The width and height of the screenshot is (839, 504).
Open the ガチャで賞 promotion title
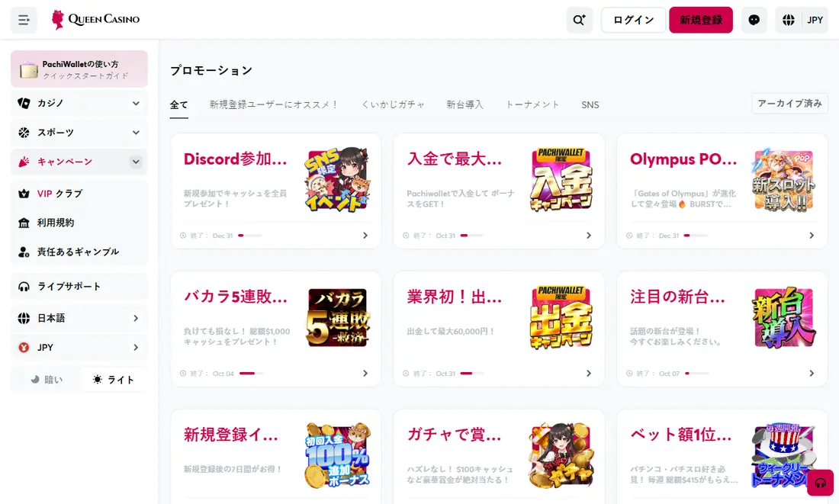coord(454,435)
